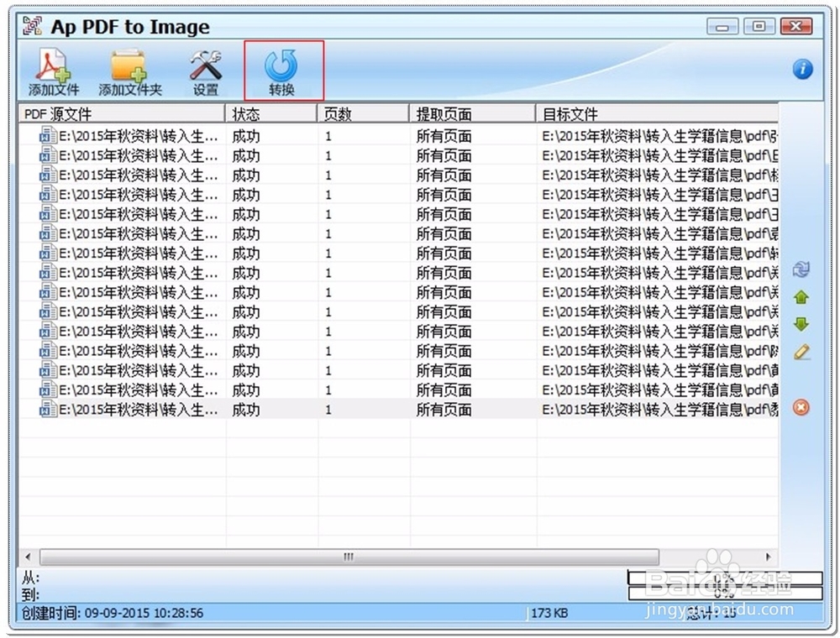840x638 pixels.
Task: Start conversion with the 转换 button
Action: pyautogui.click(x=283, y=71)
